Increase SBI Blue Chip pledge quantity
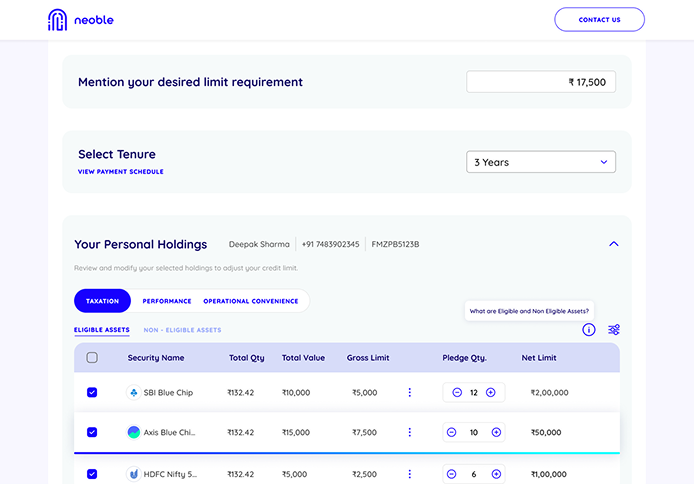This screenshot has width=694, height=484. (490, 392)
